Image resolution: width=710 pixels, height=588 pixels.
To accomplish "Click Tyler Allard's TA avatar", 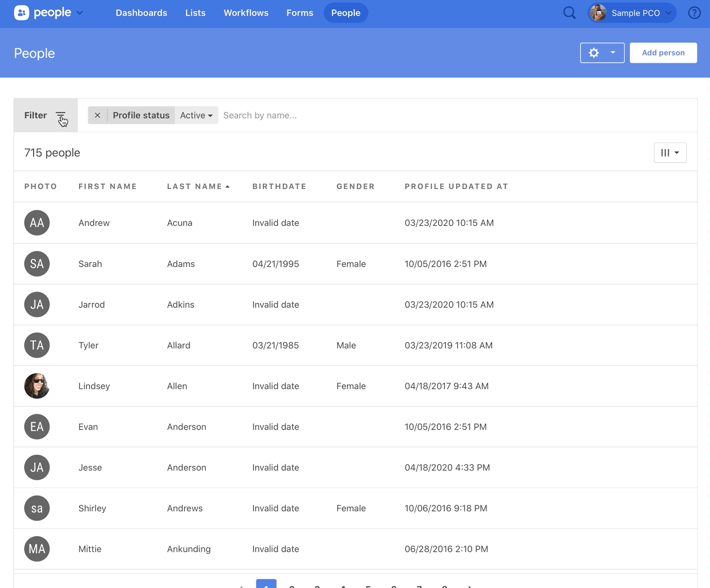I will coord(37,345).
